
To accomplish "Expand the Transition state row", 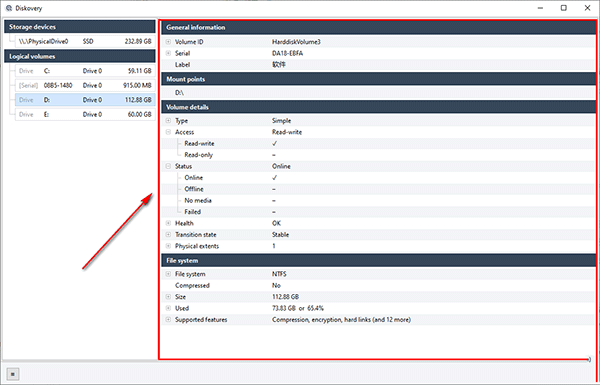I will tap(168, 235).
